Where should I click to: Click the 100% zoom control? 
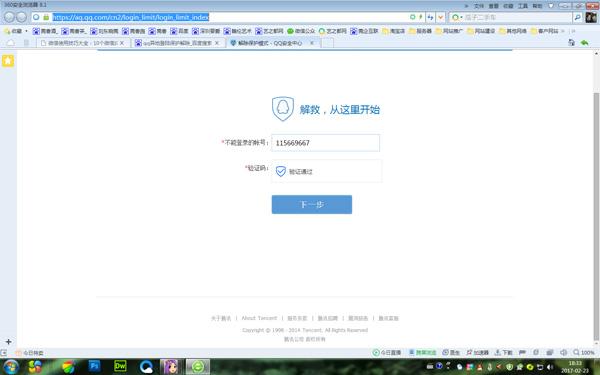point(584,352)
